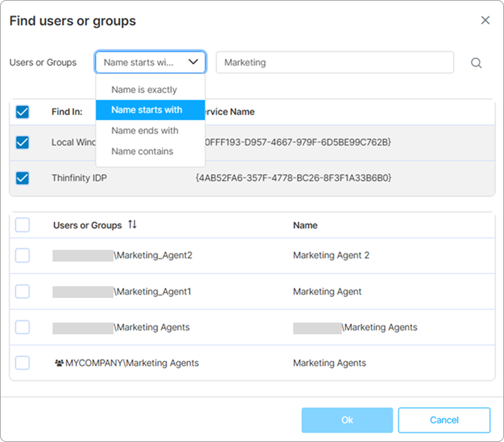Close the Find users or groups dialog
504x442 pixels.
(x=485, y=20)
